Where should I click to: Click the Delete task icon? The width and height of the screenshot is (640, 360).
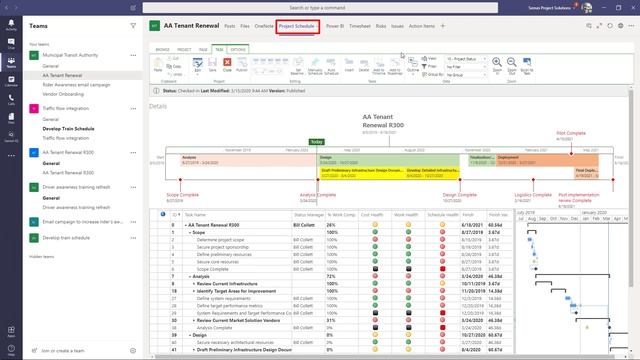pos(364,65)
